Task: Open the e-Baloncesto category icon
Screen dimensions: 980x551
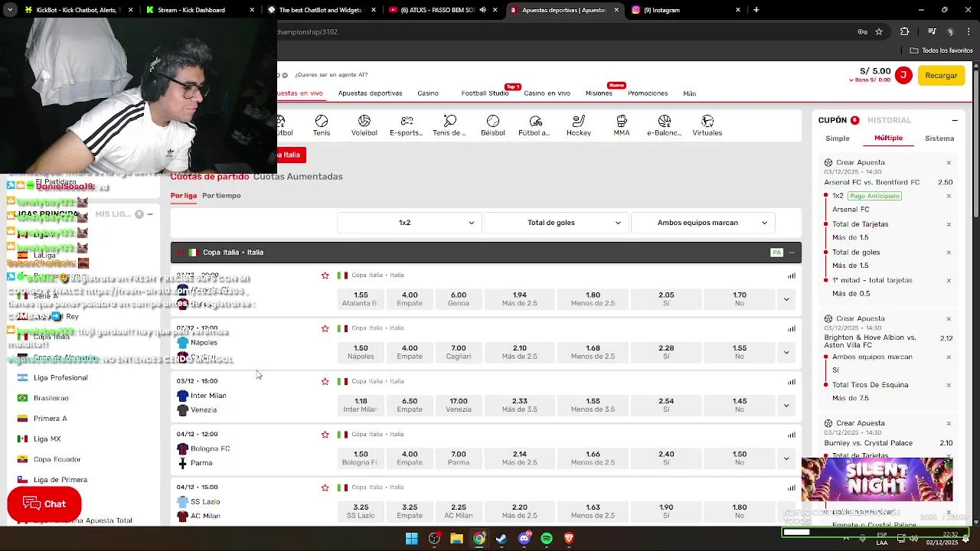Action: click(x=665, y=126)
